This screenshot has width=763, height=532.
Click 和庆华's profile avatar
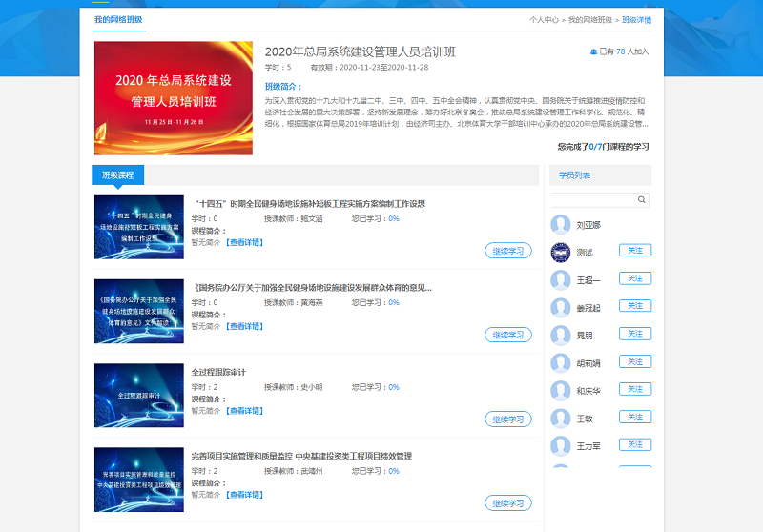[x=561, y=391]
